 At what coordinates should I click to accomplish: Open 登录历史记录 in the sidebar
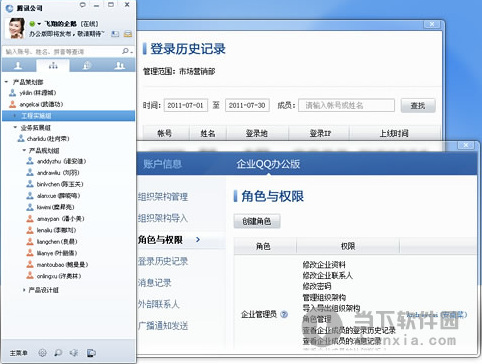pos(163,261)
